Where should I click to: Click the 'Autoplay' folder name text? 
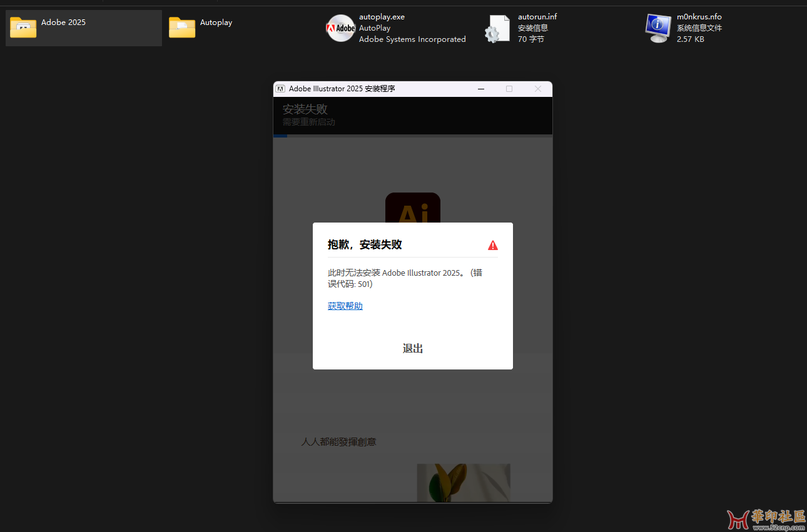pyautogui.click(x=216, y=23)
